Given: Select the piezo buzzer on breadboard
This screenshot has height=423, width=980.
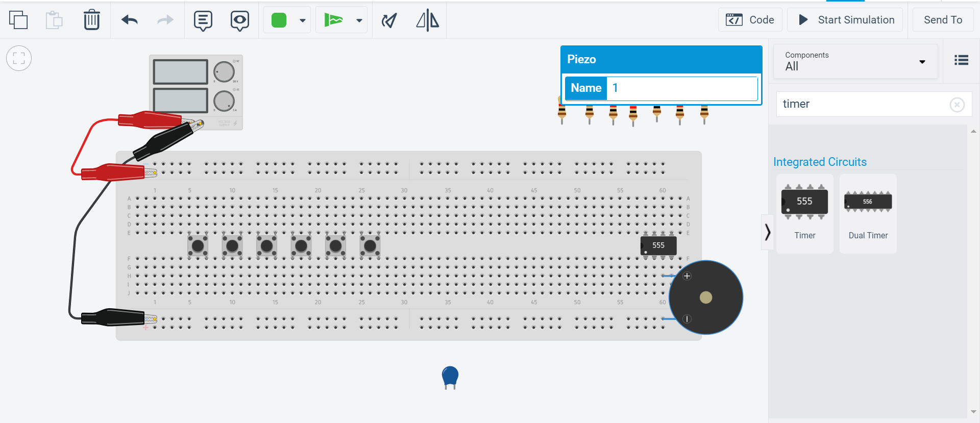Looking at the screenshot, I should (x=706, y=297).
